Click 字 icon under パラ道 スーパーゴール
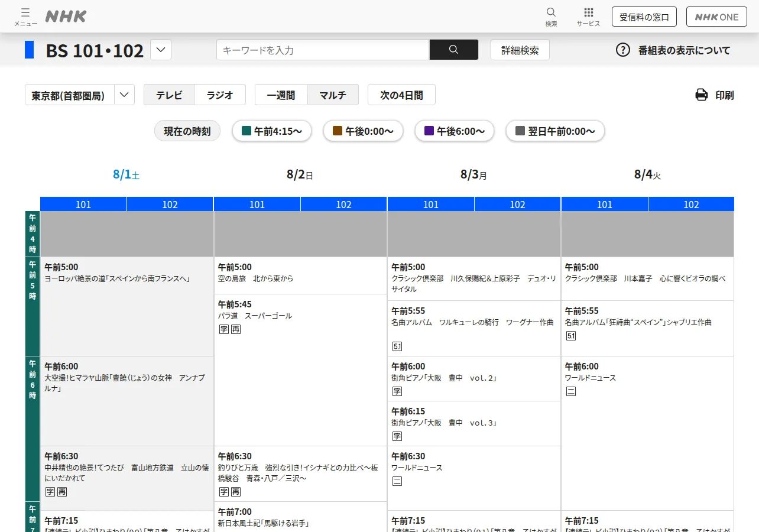 pyautogui.click(x=223, y=329)
